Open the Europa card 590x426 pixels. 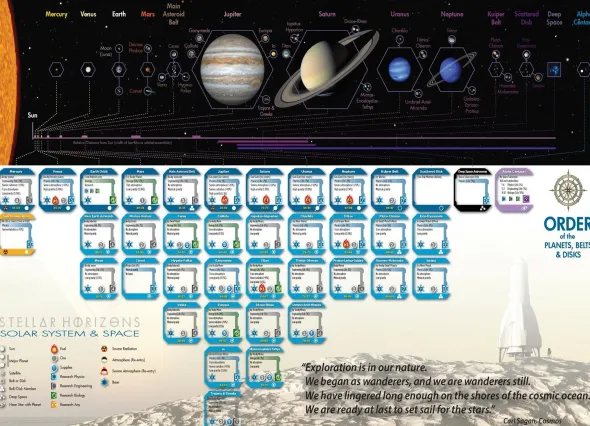point(224,323)
